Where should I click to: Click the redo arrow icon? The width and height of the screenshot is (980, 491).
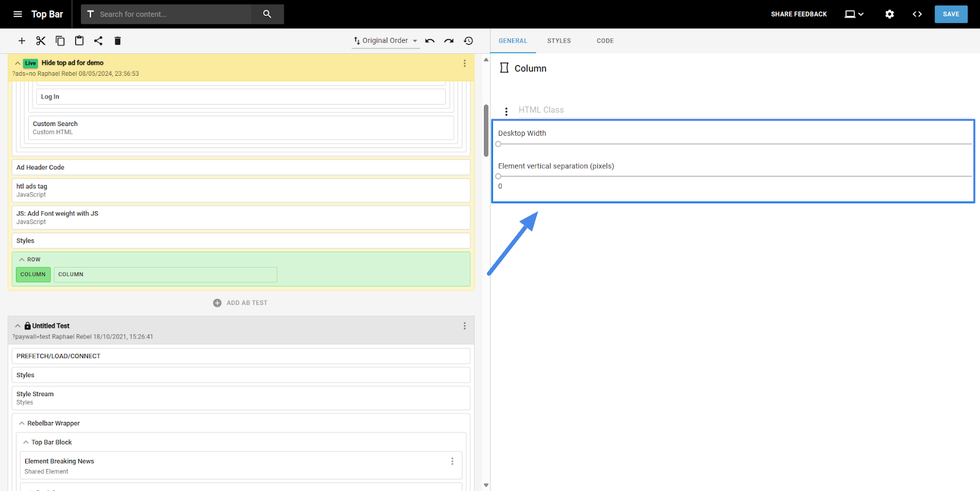pyautogui.click(x=449, y=41)
